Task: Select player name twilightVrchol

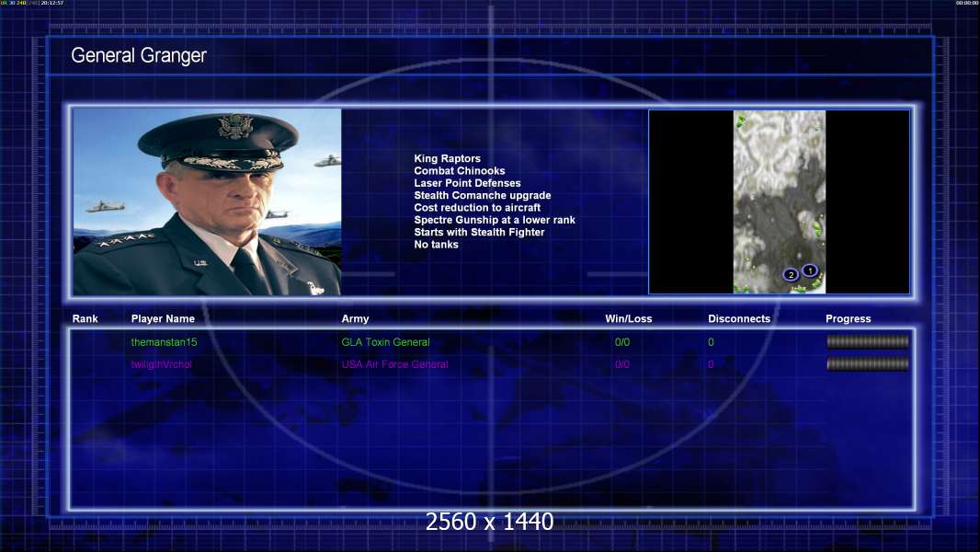Action: [x=161, y=364]
